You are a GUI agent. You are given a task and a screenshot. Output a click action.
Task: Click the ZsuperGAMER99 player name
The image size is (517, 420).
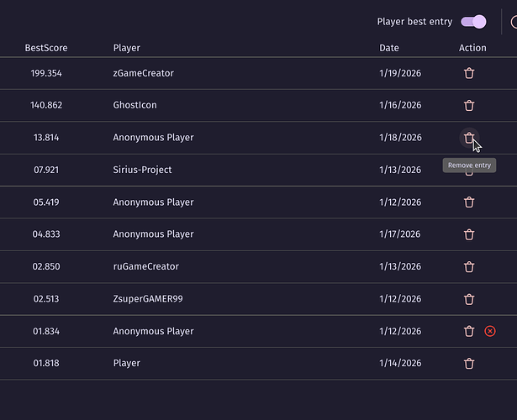[x=148, y=299]
